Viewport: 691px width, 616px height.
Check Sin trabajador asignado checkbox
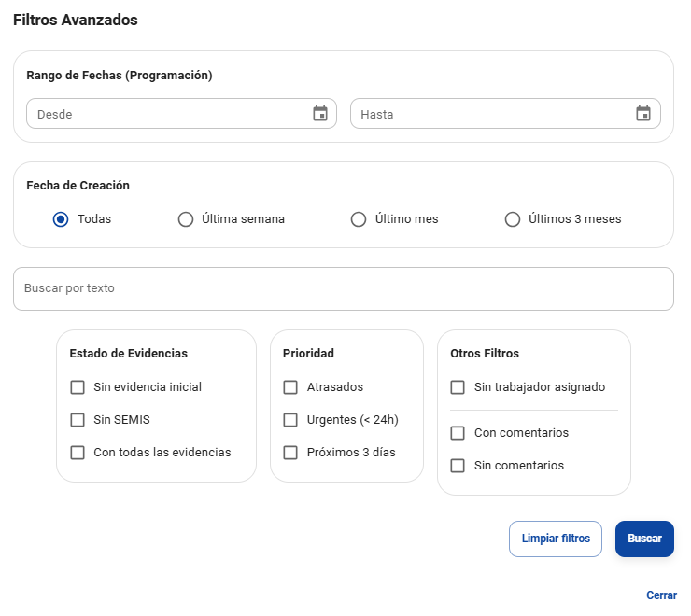click(x=458, y=387)
